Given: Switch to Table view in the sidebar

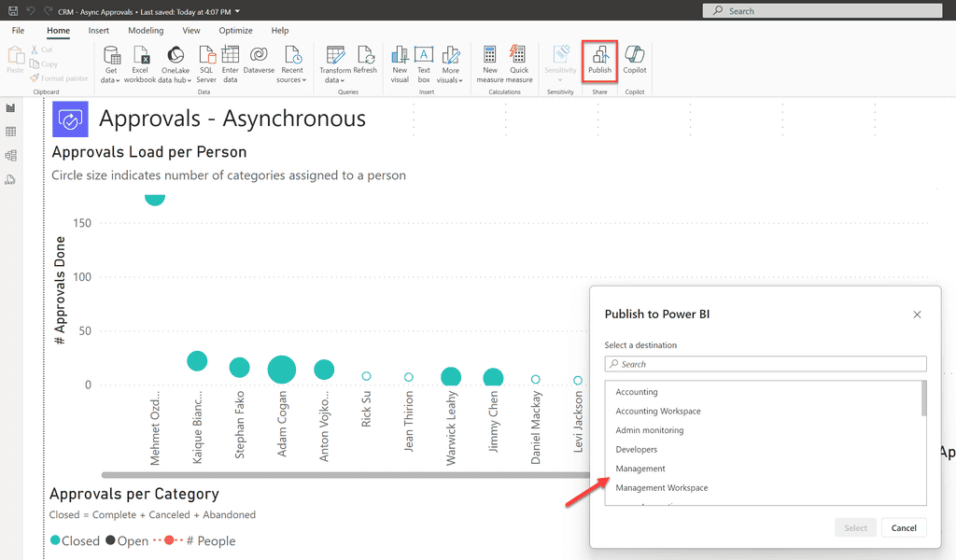Looking at the screenshot, I should 13,132.
